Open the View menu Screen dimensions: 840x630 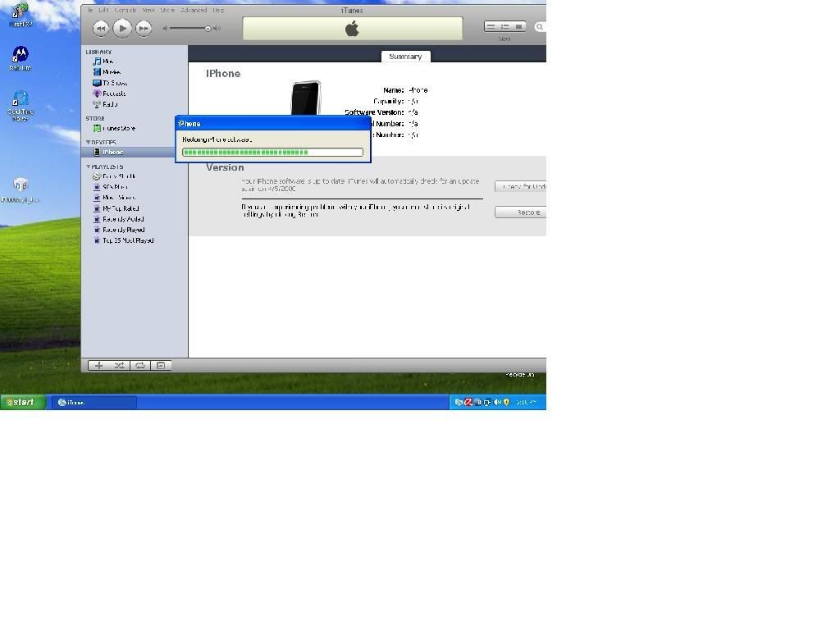point(148,10)
